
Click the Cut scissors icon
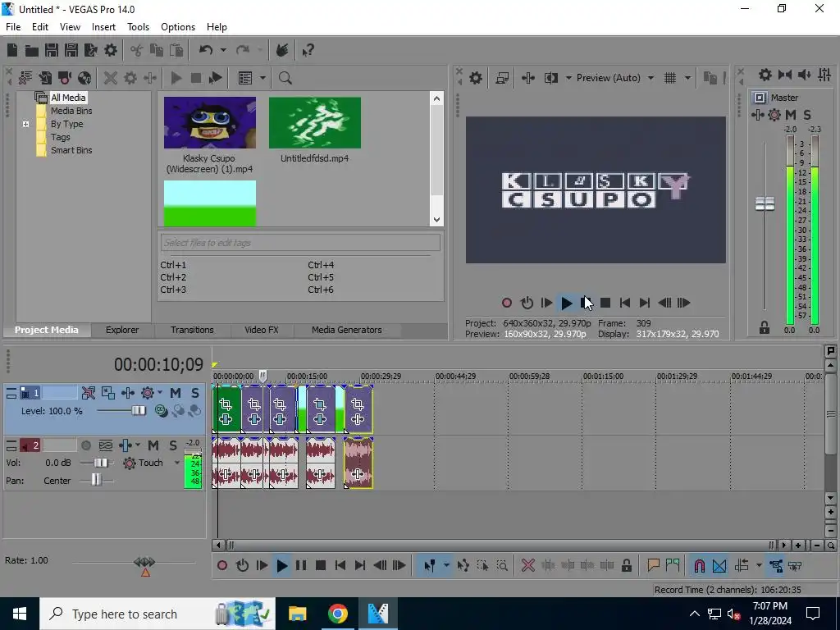[x=137, y=50]
